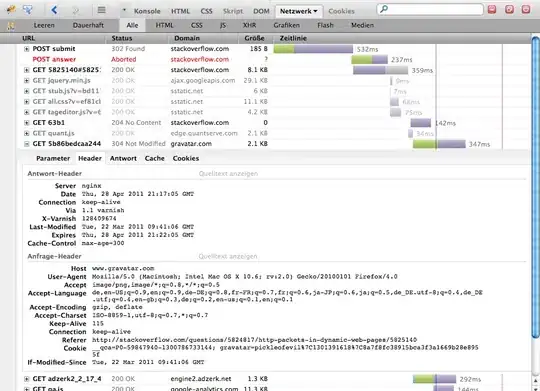
Task: Open the command line list icon
Action: click(101, 10)
